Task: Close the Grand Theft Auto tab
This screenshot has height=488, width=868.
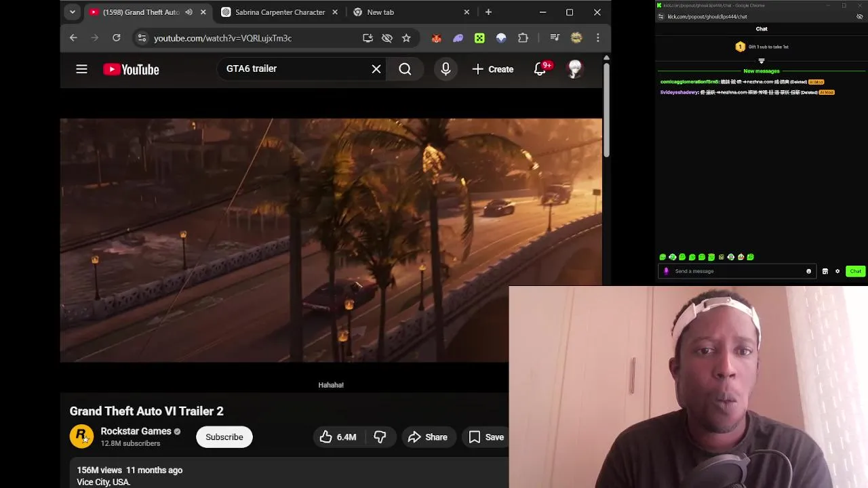Action: coord(203,12)
